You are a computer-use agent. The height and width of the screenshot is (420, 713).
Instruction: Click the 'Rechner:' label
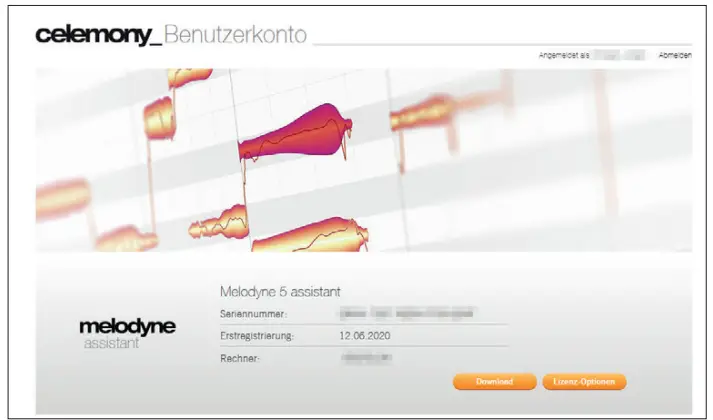[240, 358]
